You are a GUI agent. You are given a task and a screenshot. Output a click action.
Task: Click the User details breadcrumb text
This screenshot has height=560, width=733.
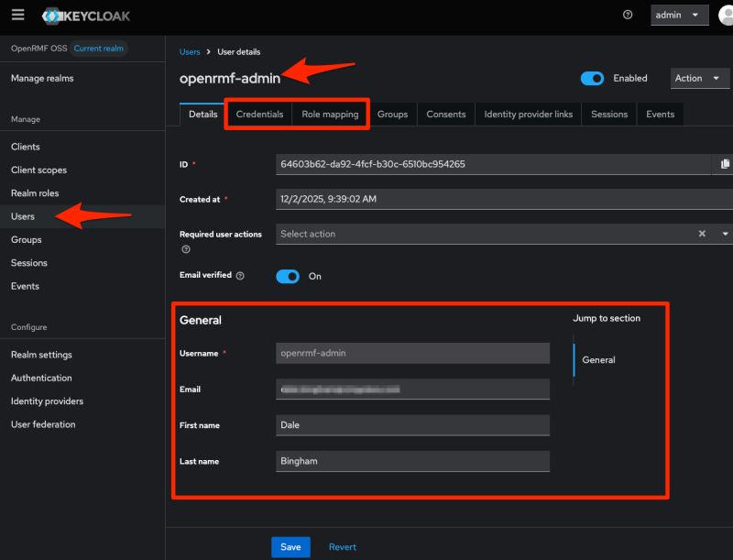[x=239, y=52]
